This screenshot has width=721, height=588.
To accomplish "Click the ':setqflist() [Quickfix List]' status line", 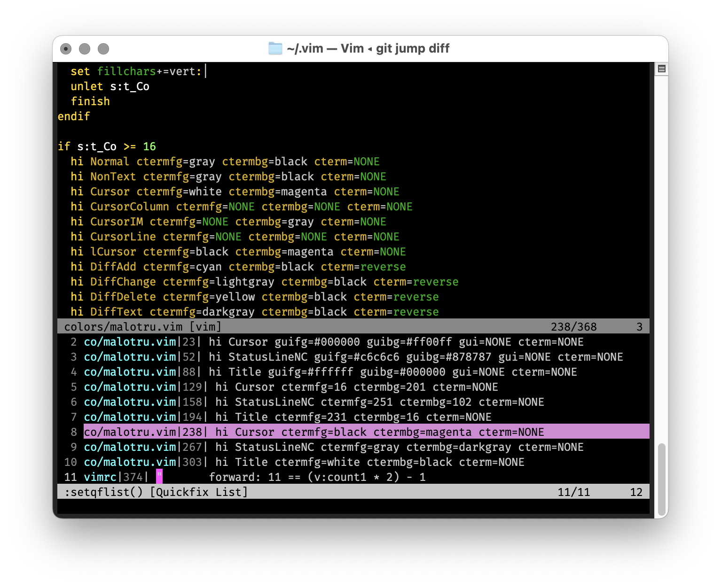I will coord(353,492).
